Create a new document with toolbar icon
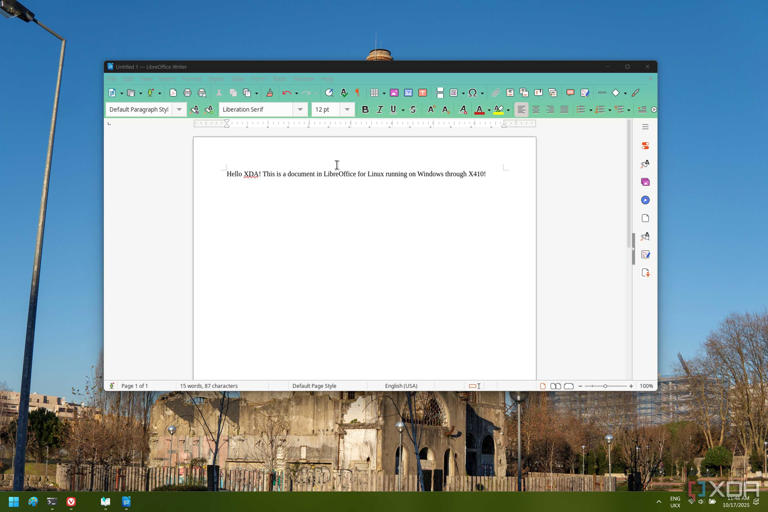Image resolution: width=768 pixels, height=512 pixels. tap(112, 93)
